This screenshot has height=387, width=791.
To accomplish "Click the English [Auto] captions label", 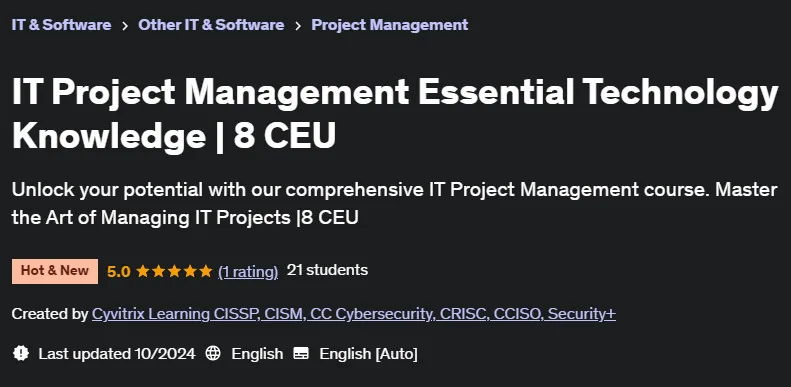I will pos(368,354).
